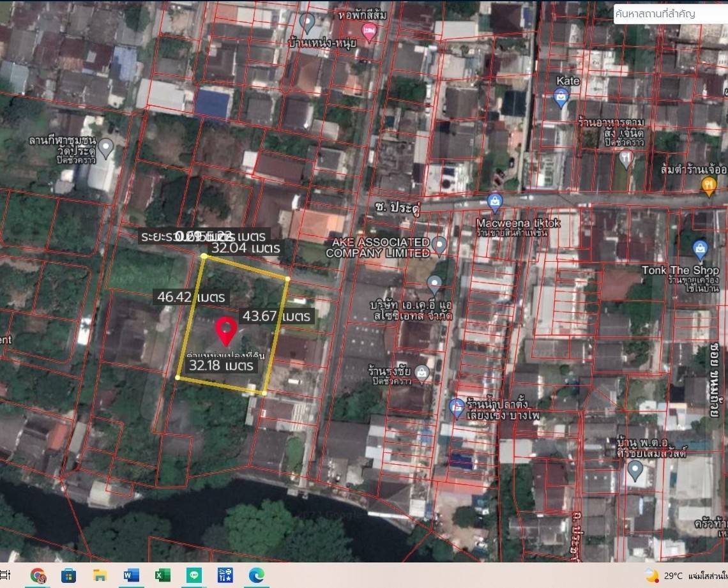Click the gray restaurant pin under ร้านอาหารตามสั่ง
This screenshot has width=728, height=588.
click(x=626, y=158)
